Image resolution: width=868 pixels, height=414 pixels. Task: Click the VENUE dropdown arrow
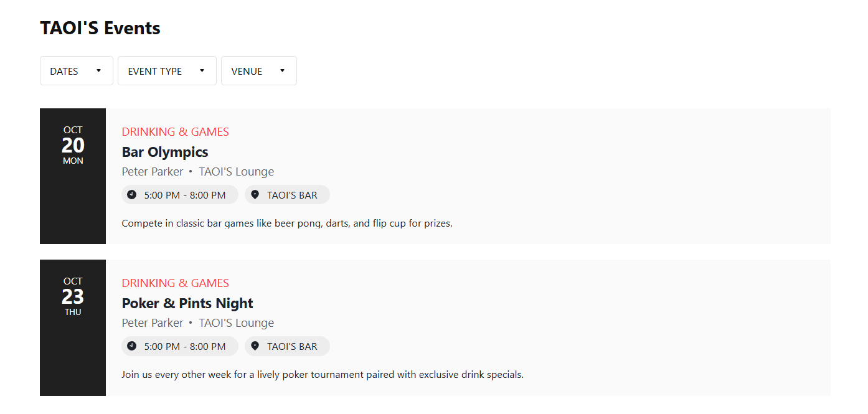click(282, 70)
